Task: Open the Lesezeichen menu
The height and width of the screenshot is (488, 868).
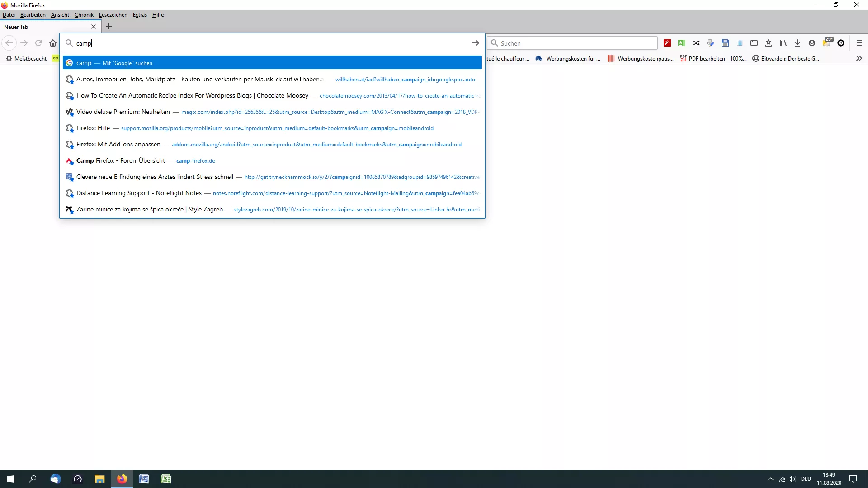Action: pyautogui.click(x=113, y=15)
